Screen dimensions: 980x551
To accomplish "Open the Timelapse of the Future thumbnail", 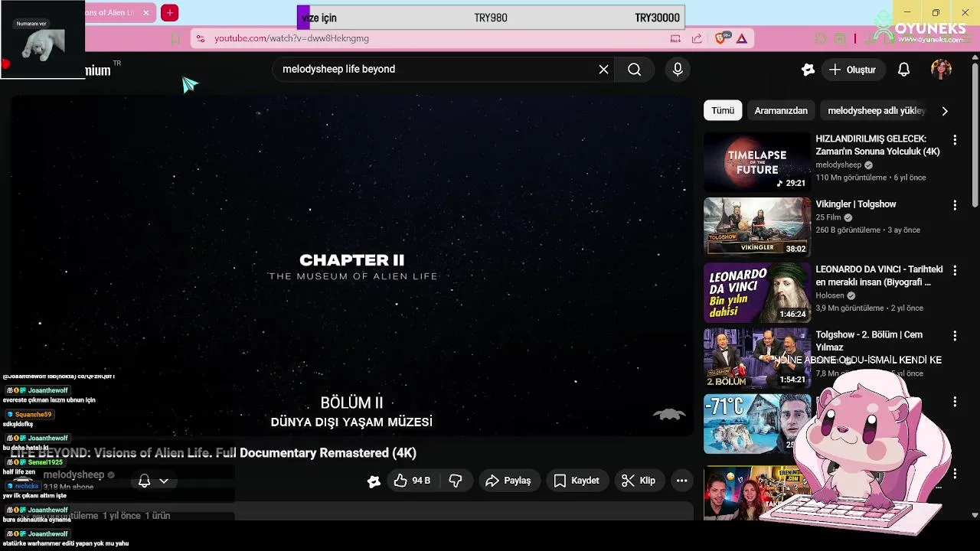I will coord(756,162).
